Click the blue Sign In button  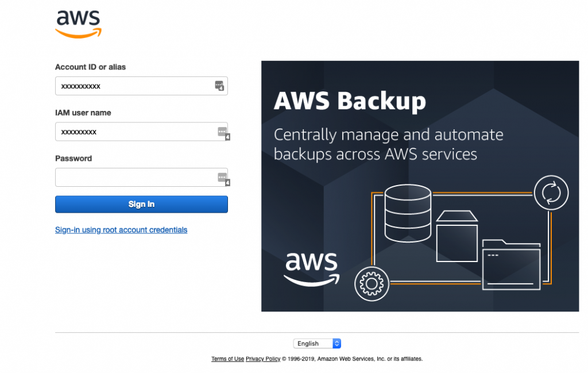pyautogui.click(x=141, y=204)
